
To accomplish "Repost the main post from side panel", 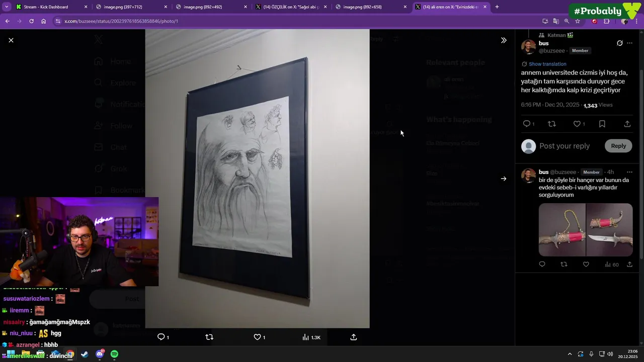I will pos(552,124).
